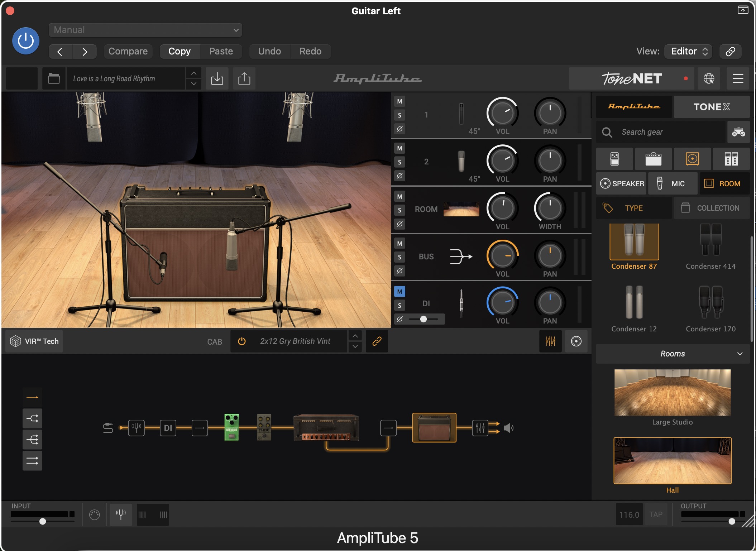Open the View Editor dropdown
This screenshot has width=756, height=551.
(x=688, y=51)
